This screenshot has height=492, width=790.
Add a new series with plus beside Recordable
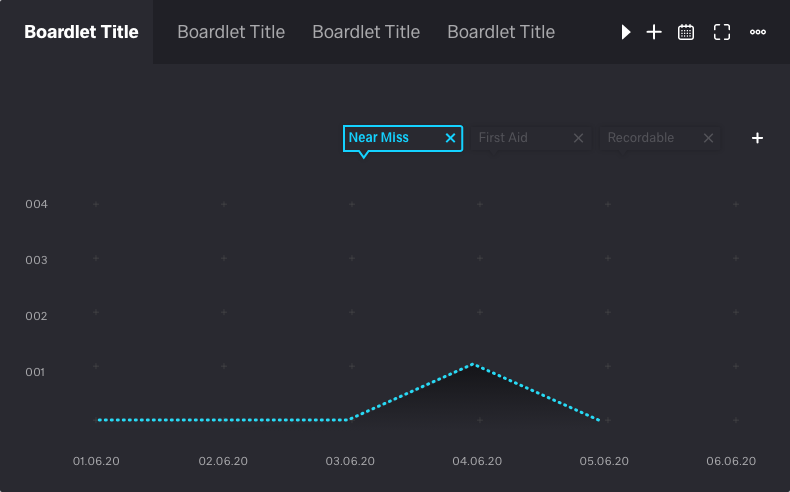coord(757,138)
